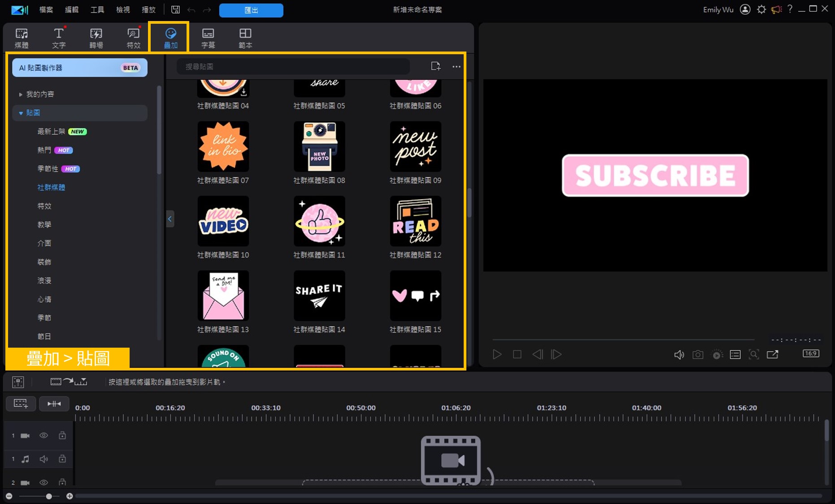Zoom in timeline with plus icon

coord(70,496)
